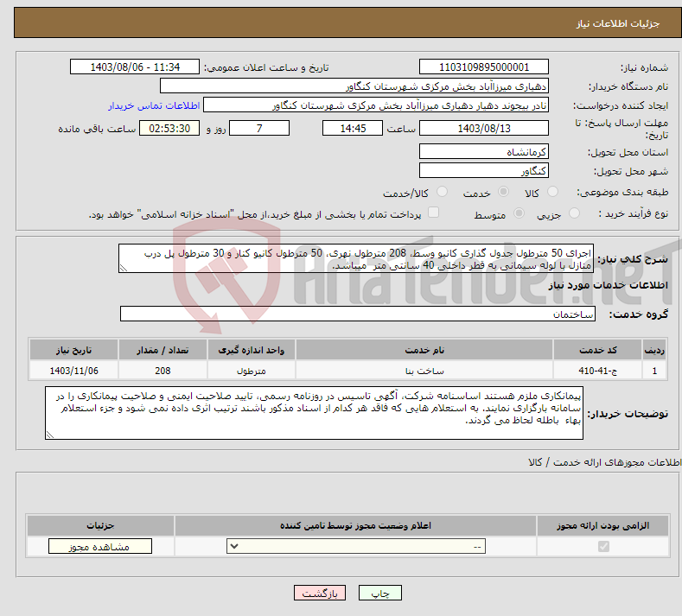Click the اطلاعات خدمات مورد نیاز heading
The height and width of the screenshot is (616, 682).
coord(608,285)
